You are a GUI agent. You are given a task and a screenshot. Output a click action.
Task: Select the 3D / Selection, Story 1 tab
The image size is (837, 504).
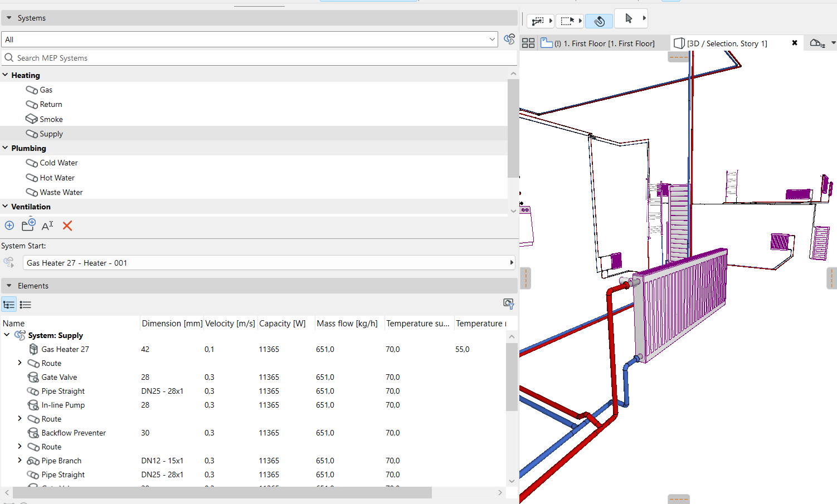727,43
